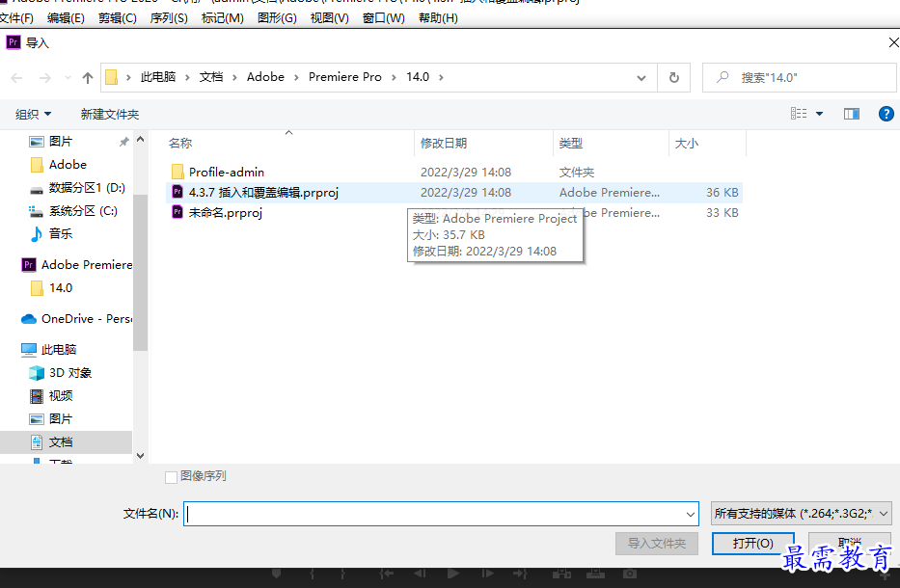Open 编辑(E) menu
Image resolution: width=900 pixels, height=588 pixels.
click(66, 17)
